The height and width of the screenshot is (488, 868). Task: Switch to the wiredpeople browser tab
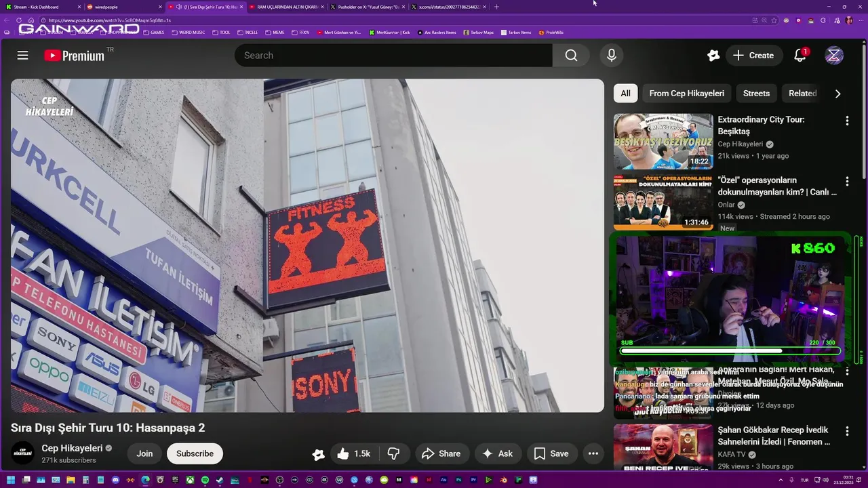click(x=123, y=7)
